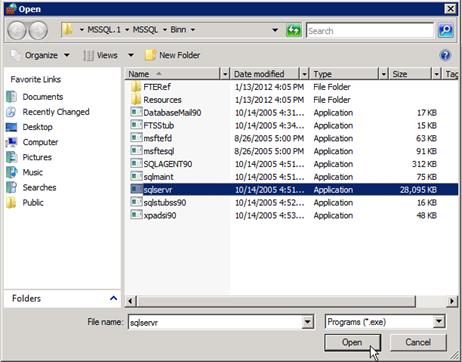Click the MSSQL.1 breadcrumb segment
Image resolution: width=462 pixels, height=362 pixels.
click(x=104, y=30)
